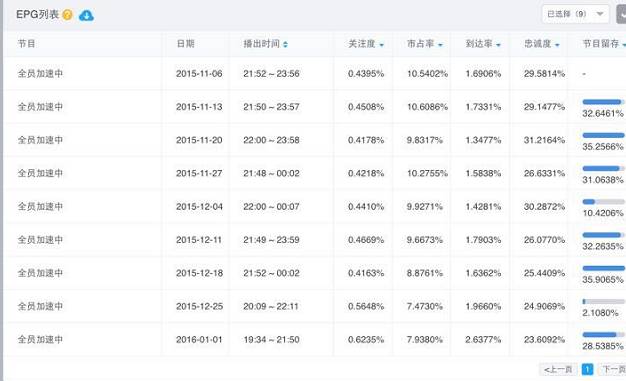The image size is (626, 381).
Task: Click the 2015-12-25 date cell
Action: (199, 306)
